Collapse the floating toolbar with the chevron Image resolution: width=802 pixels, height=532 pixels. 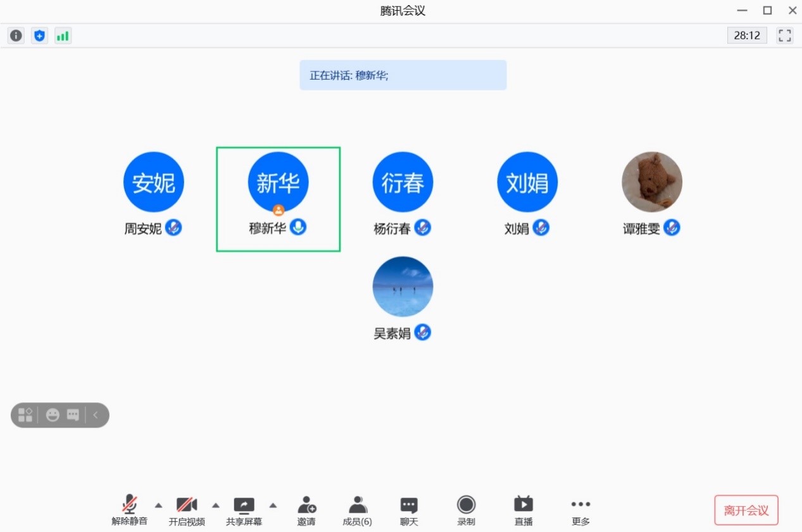pos(96,415)
